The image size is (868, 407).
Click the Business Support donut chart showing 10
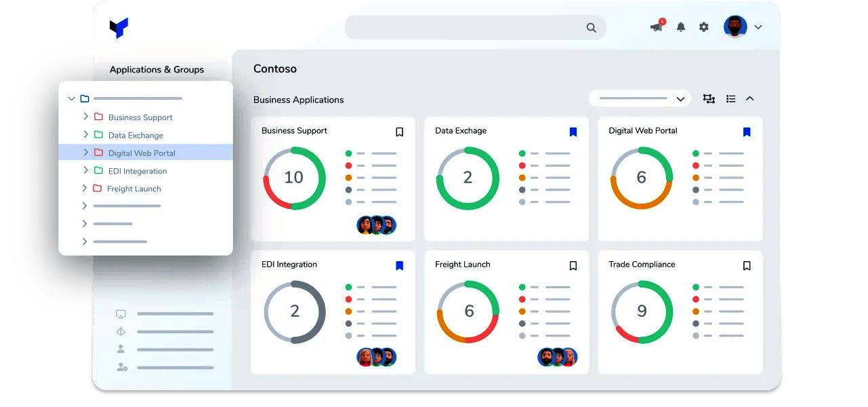[294, 178]
